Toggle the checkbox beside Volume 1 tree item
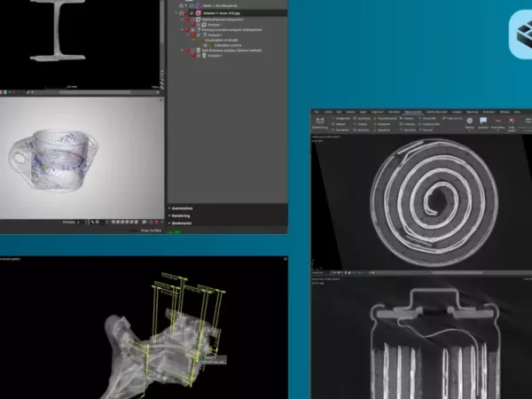 pyautogui.click(x=190, y=13)
